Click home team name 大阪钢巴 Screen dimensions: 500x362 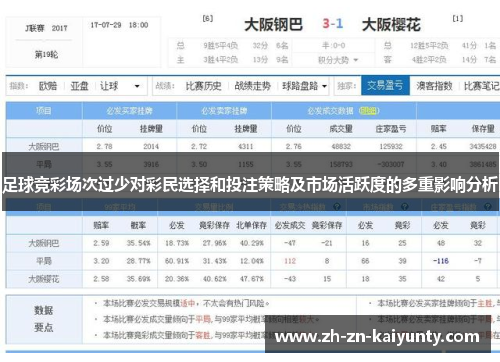coord(273,25)
